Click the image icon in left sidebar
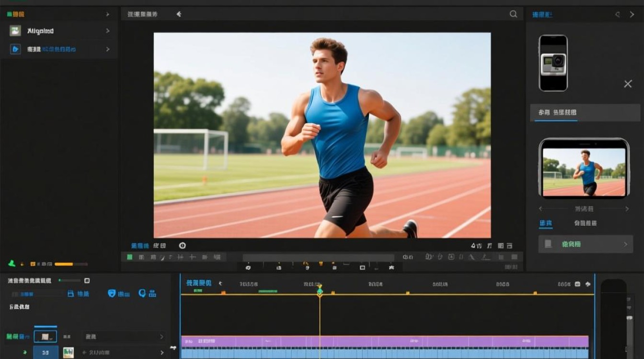644x359 pixels. (x=15, y=31)
